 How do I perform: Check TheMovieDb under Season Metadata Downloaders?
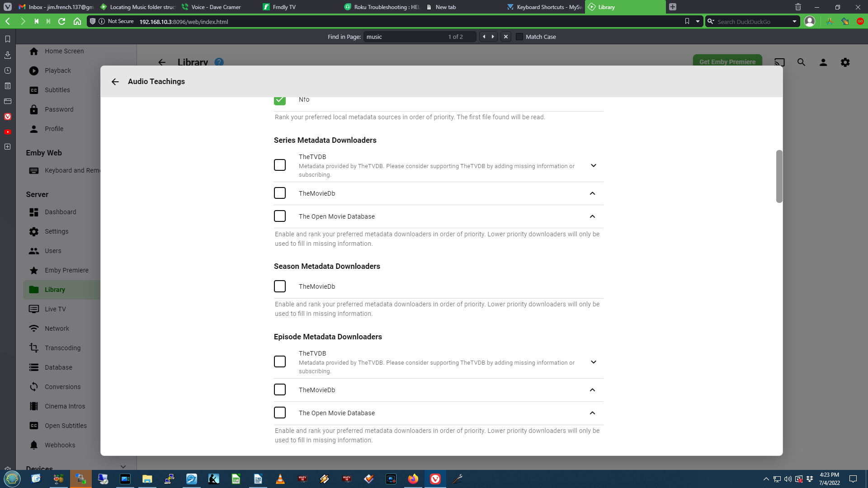[x=280, y=286]
